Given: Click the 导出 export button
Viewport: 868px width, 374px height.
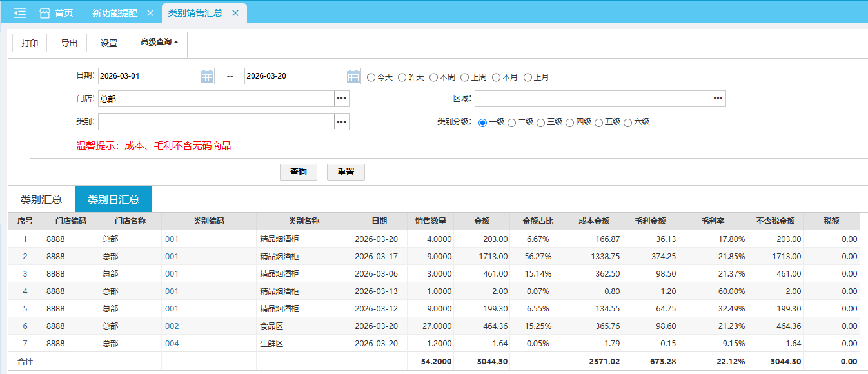Looking at the screenshot, I should point(69,43).
